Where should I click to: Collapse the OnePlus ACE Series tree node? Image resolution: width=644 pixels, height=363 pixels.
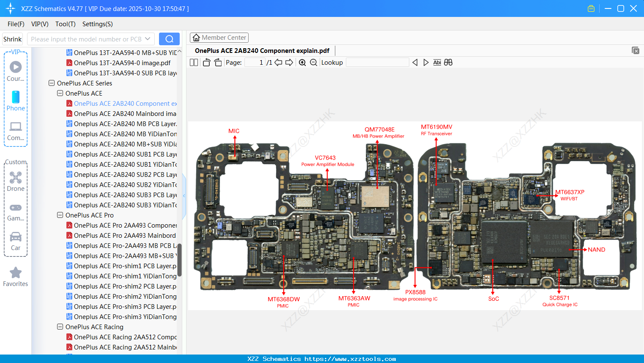pyautogui.click(x=51, y=83)
